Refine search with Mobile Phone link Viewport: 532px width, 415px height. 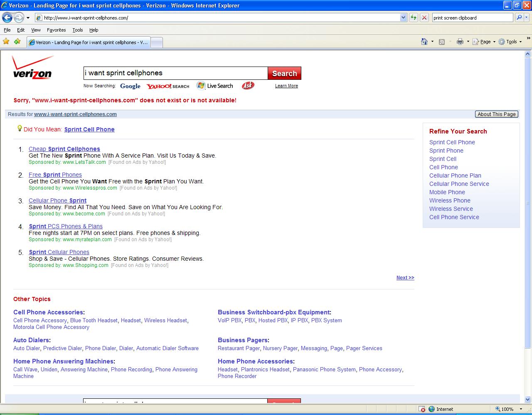(447, 192)
